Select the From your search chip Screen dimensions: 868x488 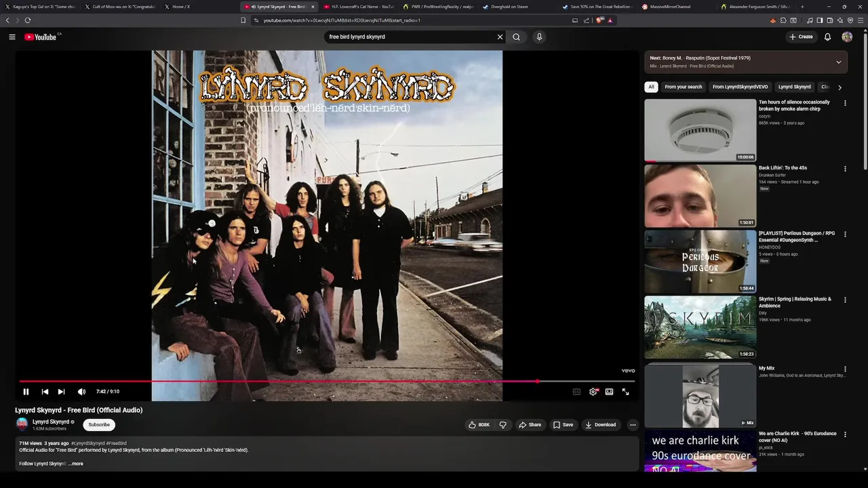point(684,87)
